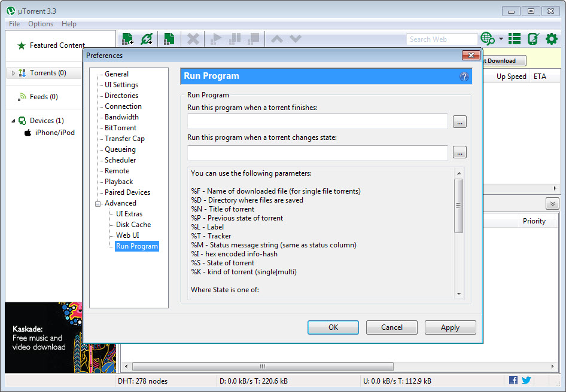The height and width of the screenshot is (392, 566).
Task: Click the Torrents sidebar arrows icon
Action: coord(22,73)
